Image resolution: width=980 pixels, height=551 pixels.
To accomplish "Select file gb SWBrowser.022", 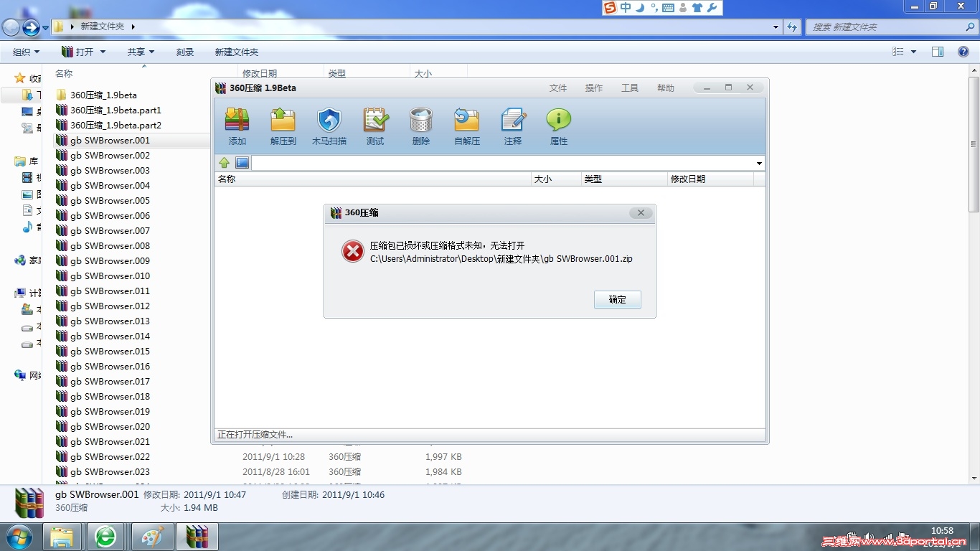I will coord(110,456).
